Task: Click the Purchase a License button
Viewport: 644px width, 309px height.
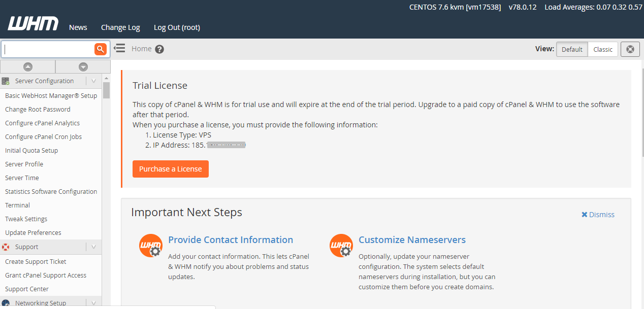Action: [x=171, y=169]
